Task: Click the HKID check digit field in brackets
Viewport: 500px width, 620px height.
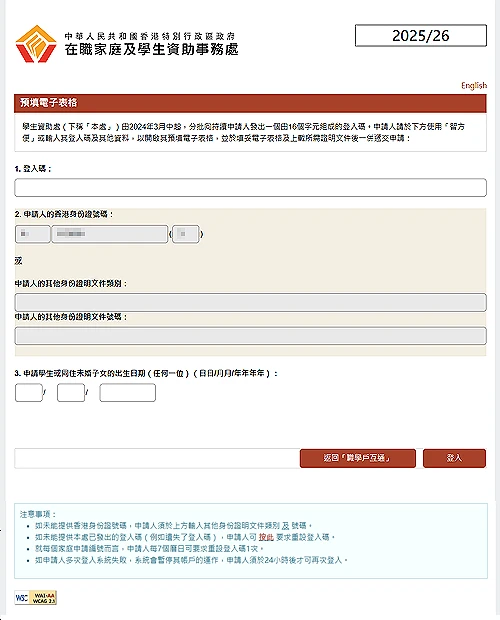Action: coord(186,234)
